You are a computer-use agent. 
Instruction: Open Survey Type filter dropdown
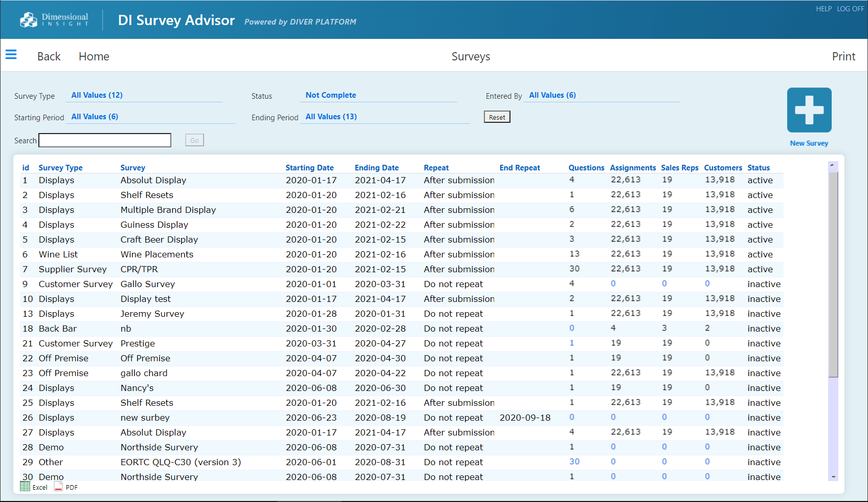click(x=97, y=95)
